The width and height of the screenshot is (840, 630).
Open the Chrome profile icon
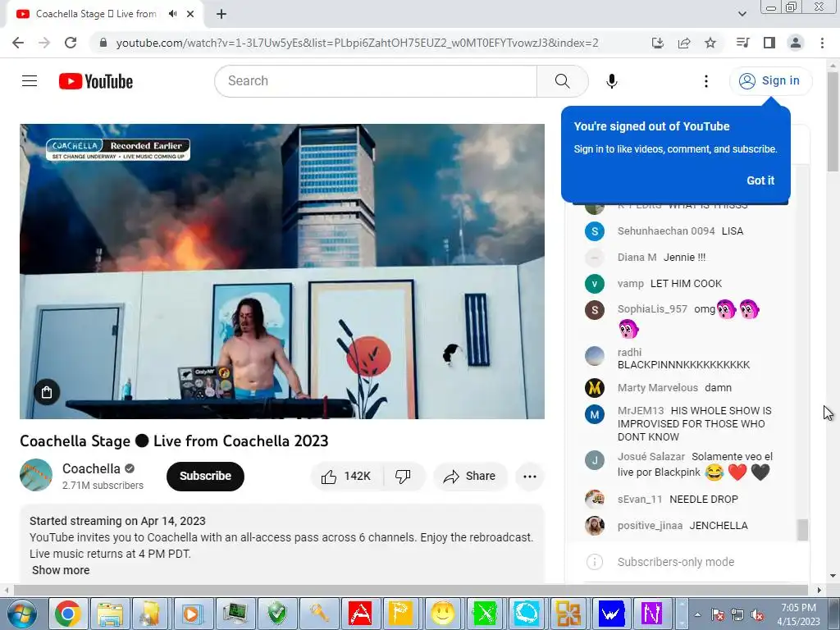point(796,43)
